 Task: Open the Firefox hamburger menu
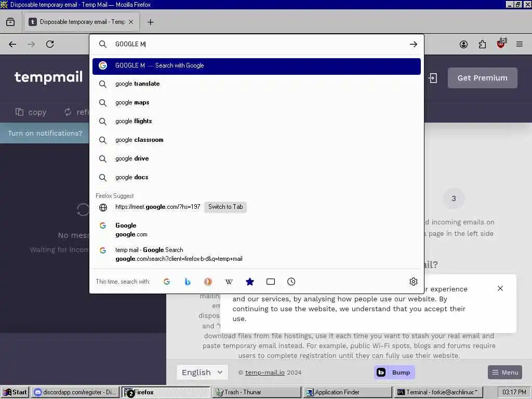[x=520, y=44]
